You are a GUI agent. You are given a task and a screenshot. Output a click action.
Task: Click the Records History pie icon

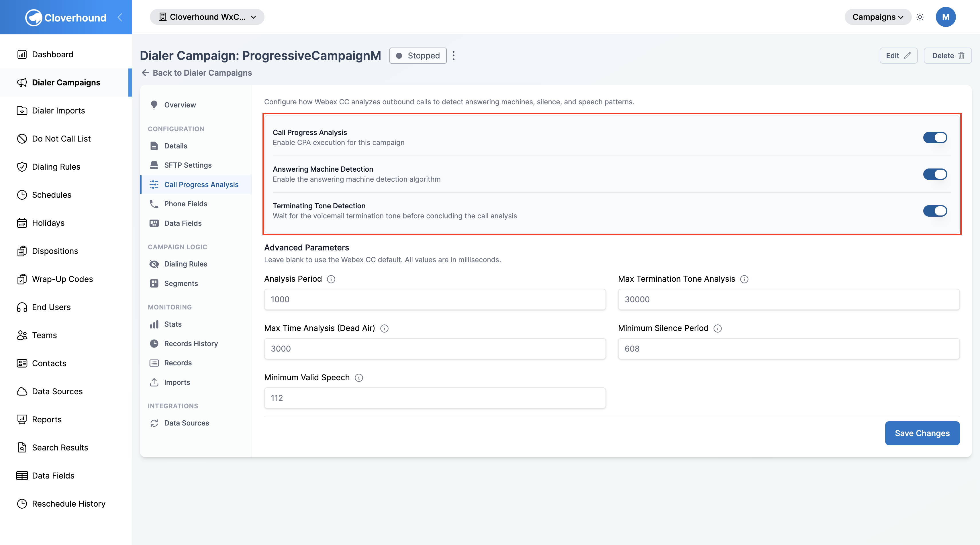coord(154,344)
